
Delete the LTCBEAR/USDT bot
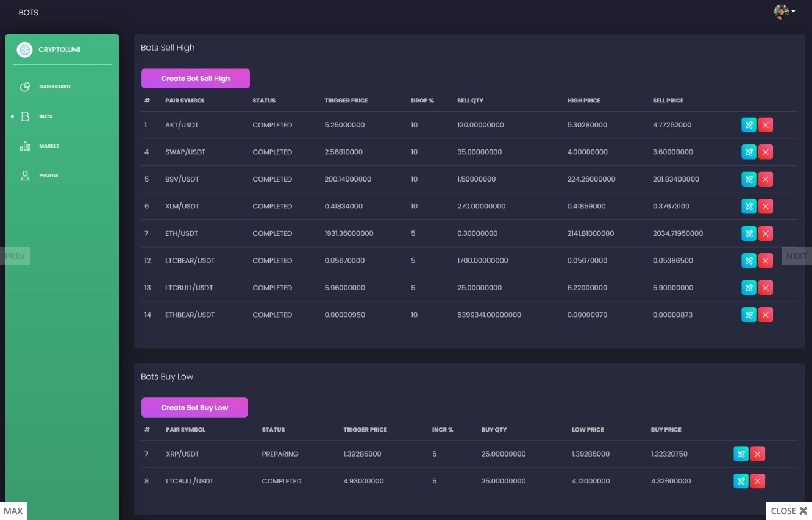coord(766,260)
